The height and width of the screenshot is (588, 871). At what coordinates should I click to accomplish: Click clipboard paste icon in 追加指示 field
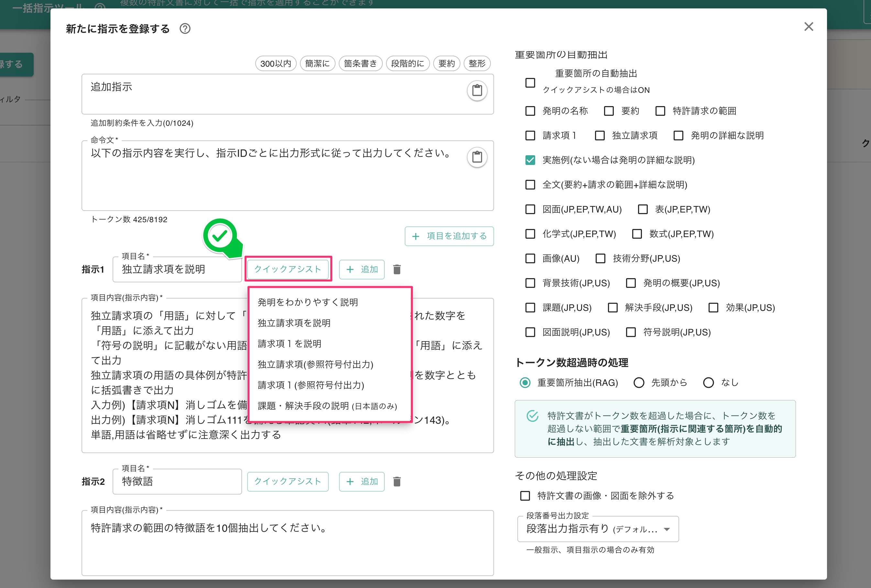point(477,90)
